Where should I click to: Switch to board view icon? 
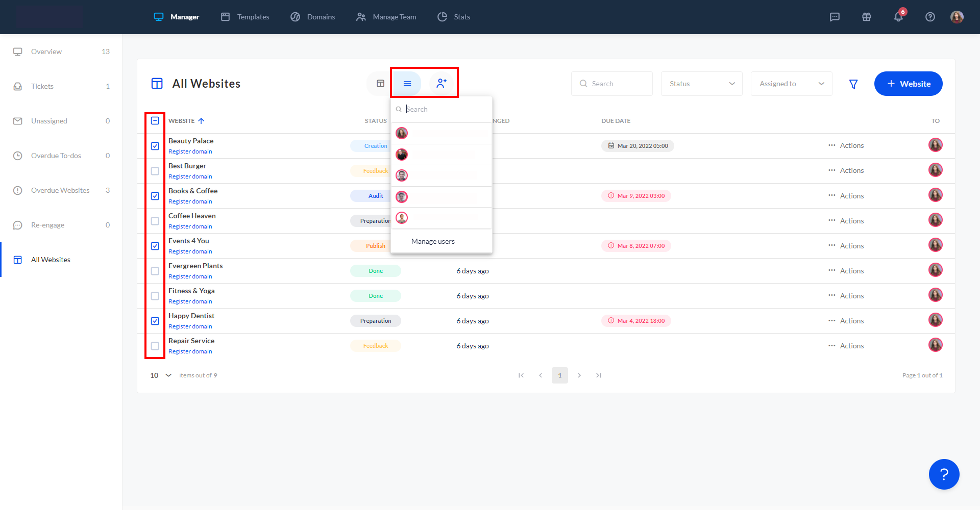tap(380, 83)
